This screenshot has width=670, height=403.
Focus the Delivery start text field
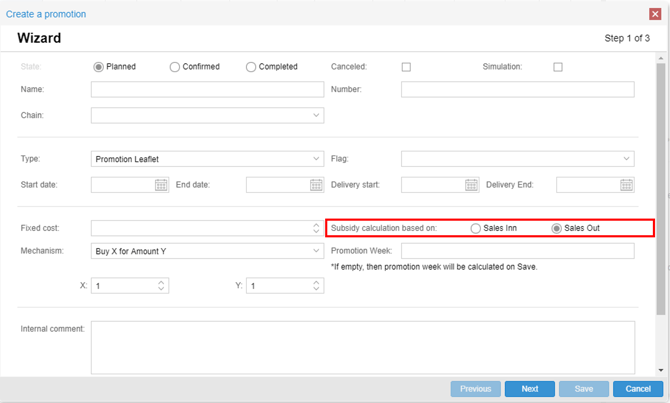pyautogui.click(x=433, y=185)
